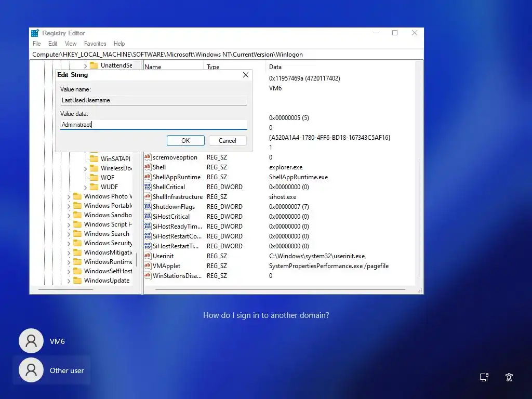The height and width of the screenshot is (399, 532).
Task: Select the WindowsSelfHost tree item
Action: tap(108, 271)
